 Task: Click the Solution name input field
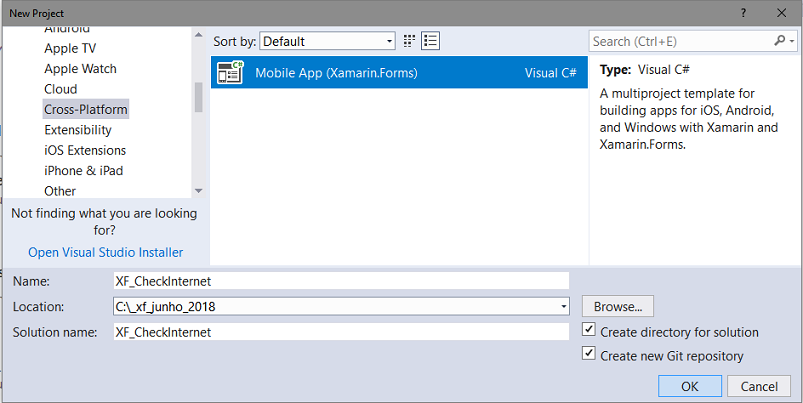pos(341,332)
